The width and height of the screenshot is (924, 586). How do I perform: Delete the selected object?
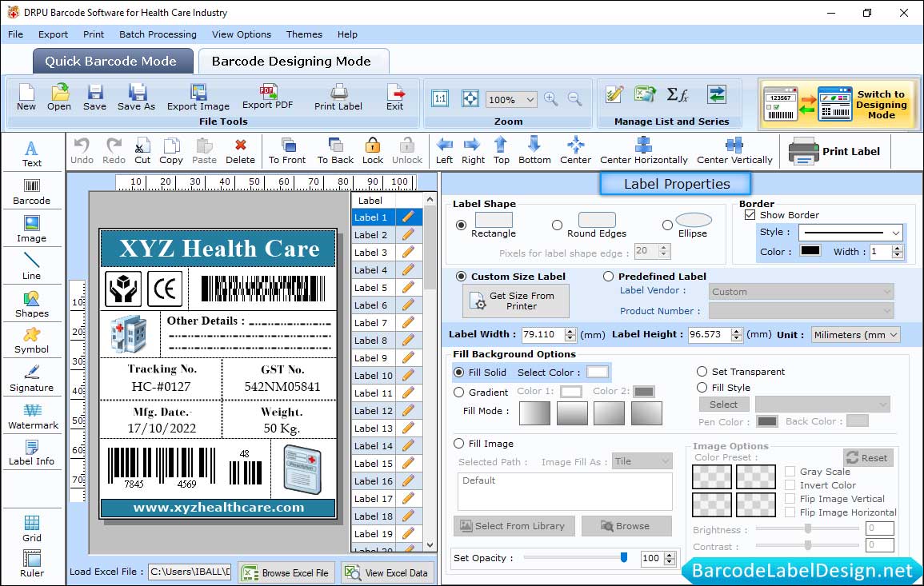(x=241, y=151)
